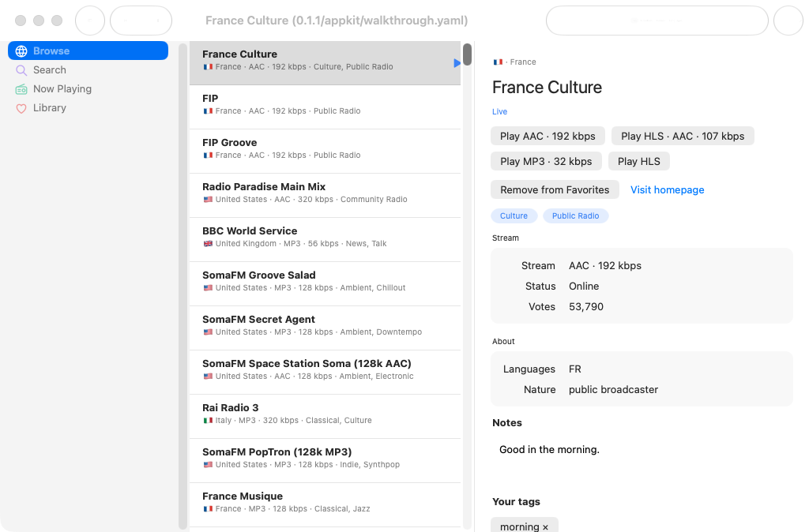
Task: Click the Stream value AAC · 192 kbps
Action: [x=605, y=265]
